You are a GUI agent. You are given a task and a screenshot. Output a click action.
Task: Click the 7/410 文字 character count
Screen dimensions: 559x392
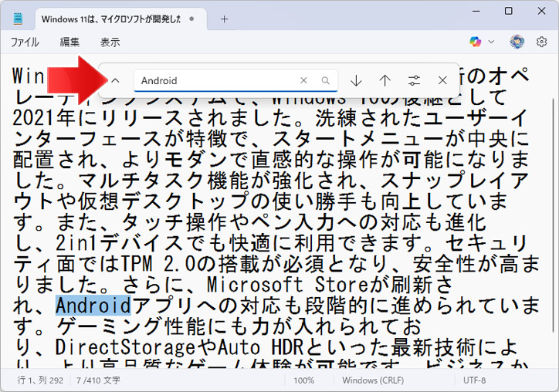coord(98,380)
